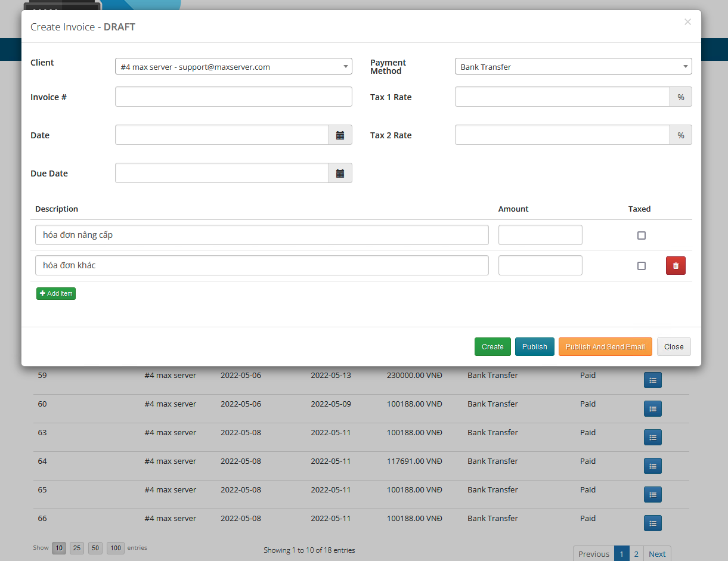This screenshot has height=561, width=728.
Task: Click the Add Item button
Action: (56, 293)
